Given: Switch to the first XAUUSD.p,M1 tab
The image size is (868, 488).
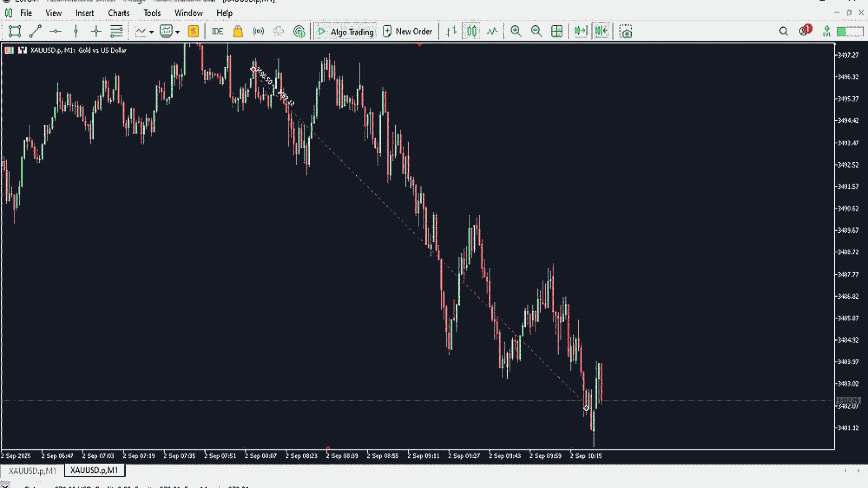Looking at the screenshot, I should point(33,470).
